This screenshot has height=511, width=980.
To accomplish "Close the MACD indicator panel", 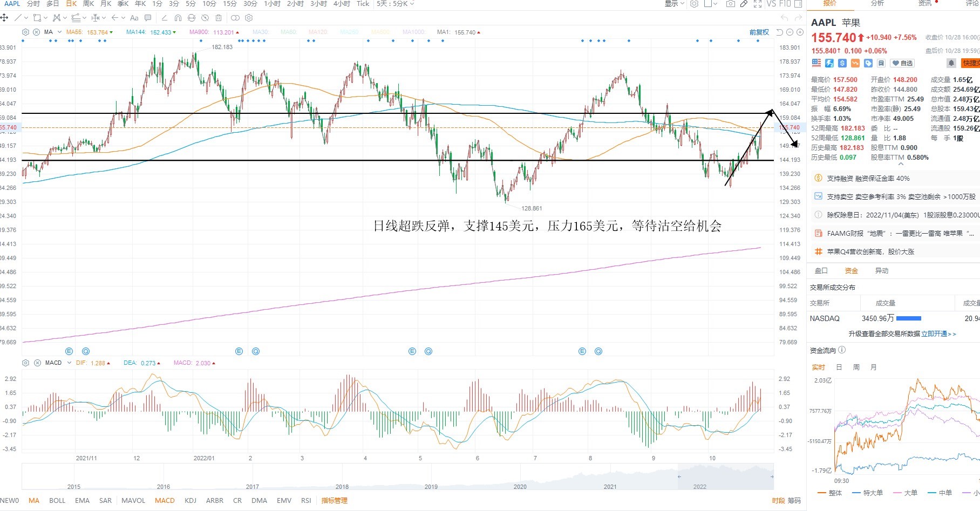I will click(37, 363).
